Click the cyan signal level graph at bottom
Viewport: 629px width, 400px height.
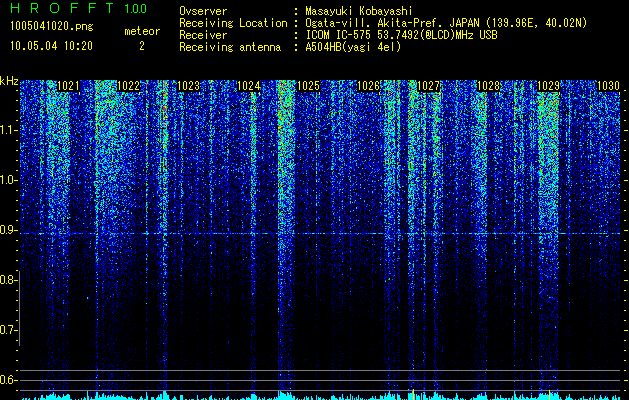(x=320, y=396)
